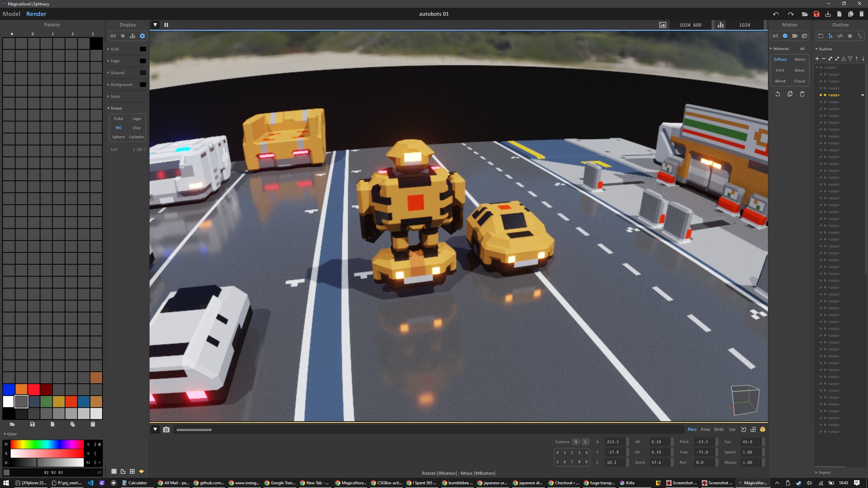Screen dimensions: 868x488
Task: Save the palette with the floppy icon
Action: 33,424
